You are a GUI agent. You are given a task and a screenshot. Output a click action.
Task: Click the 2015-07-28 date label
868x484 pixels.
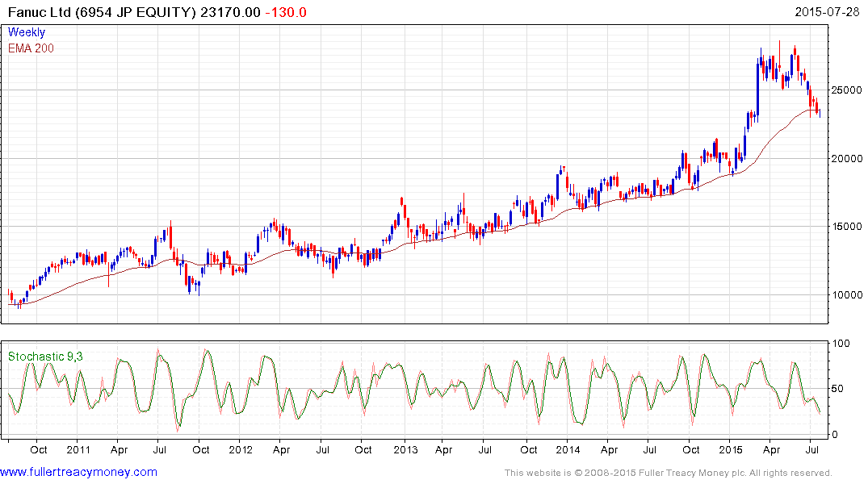827,12
